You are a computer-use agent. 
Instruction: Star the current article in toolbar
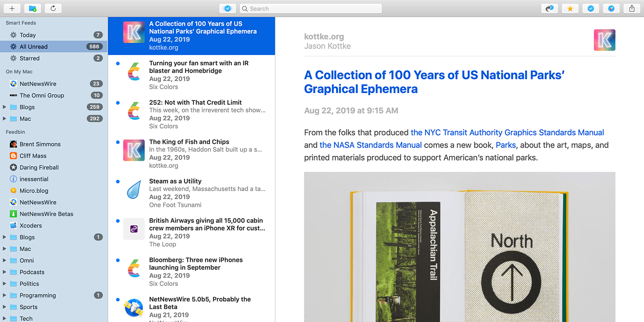570,8
